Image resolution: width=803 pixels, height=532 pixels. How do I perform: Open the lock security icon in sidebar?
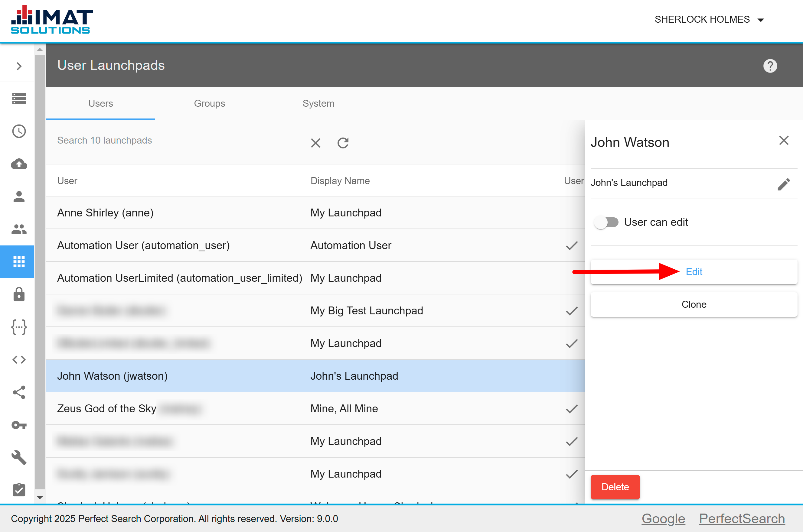(19, 294)
